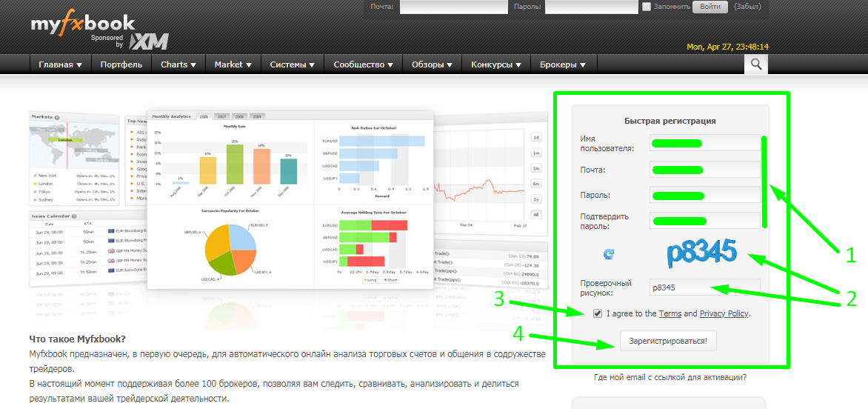The image size is (868, 409).
Task: Open the search magnifier icon
Action: coord(755,64)
